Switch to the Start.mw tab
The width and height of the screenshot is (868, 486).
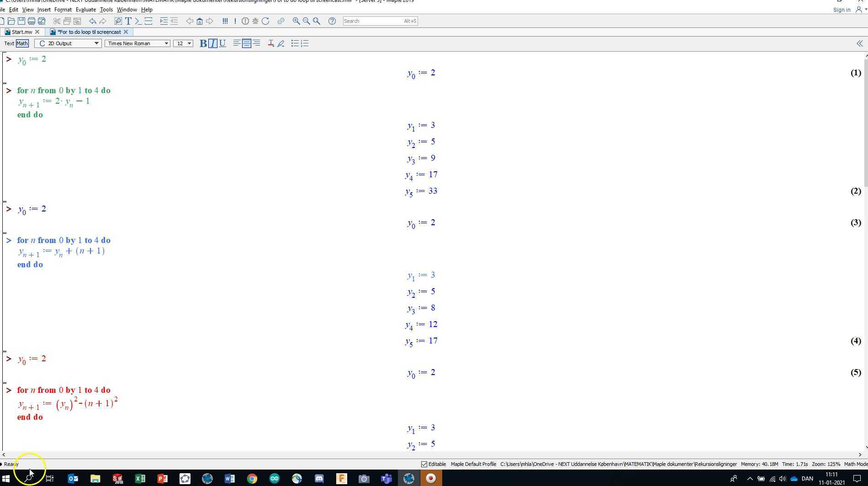click(x=20, y=32)
